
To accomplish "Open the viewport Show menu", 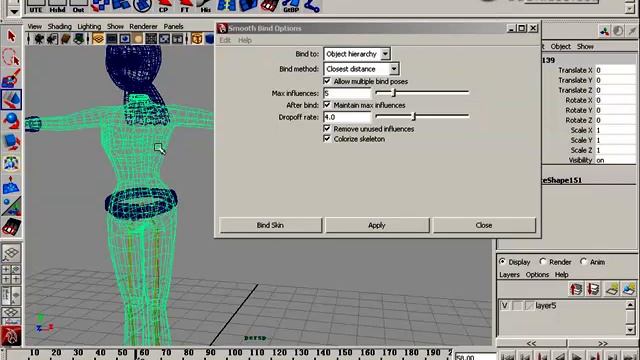I will click(x=115, y=27).
